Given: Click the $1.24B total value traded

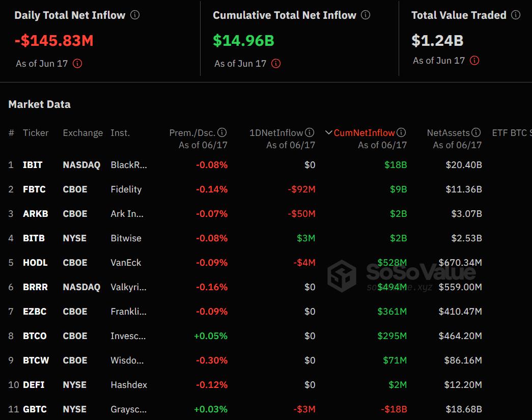Looking at the screenshot, I should coord(437,41).
